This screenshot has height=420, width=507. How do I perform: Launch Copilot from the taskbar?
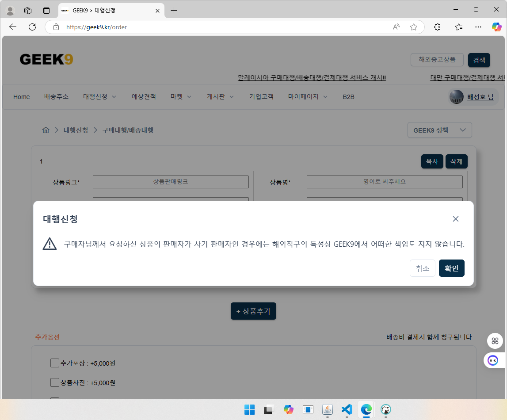point(288,410)
